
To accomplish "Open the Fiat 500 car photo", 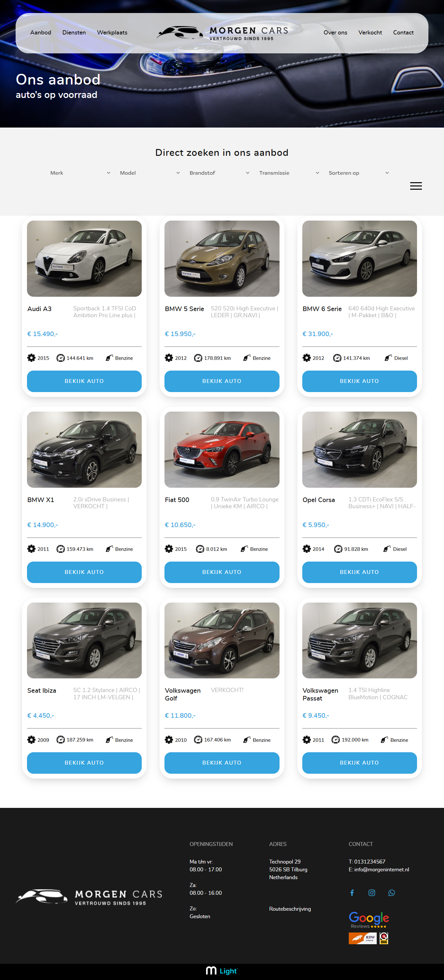I will click(x=222, y=450).
